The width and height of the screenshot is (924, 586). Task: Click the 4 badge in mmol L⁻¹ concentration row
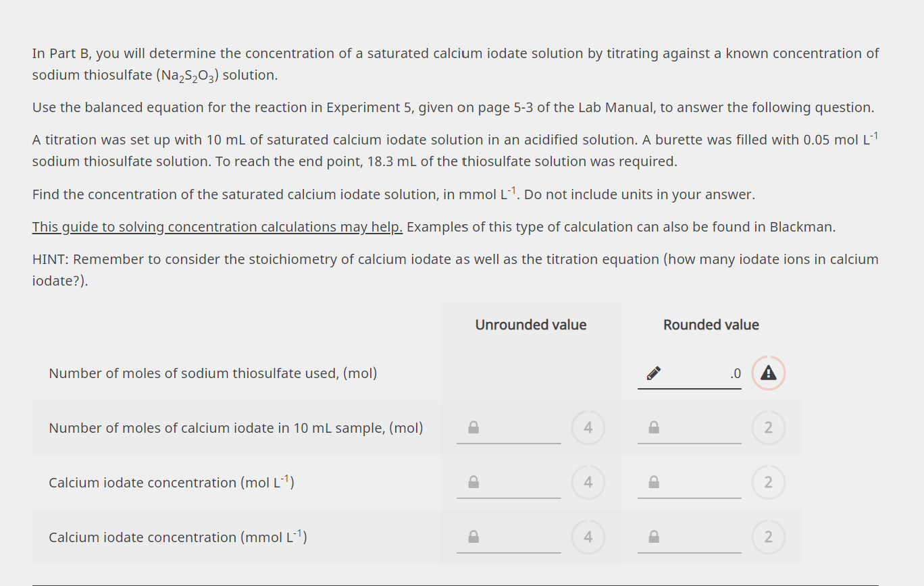(x=588, y=537)
